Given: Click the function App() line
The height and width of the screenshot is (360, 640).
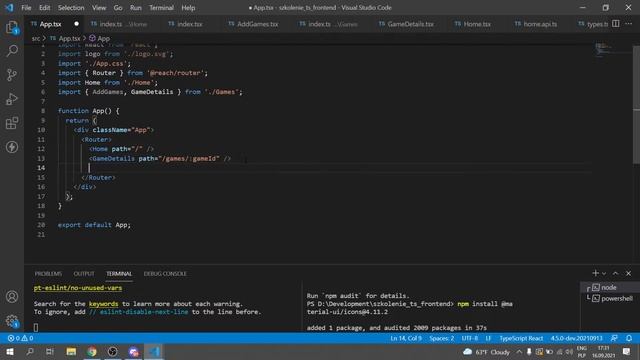Looking at the screenshot, I should (89, 111).
